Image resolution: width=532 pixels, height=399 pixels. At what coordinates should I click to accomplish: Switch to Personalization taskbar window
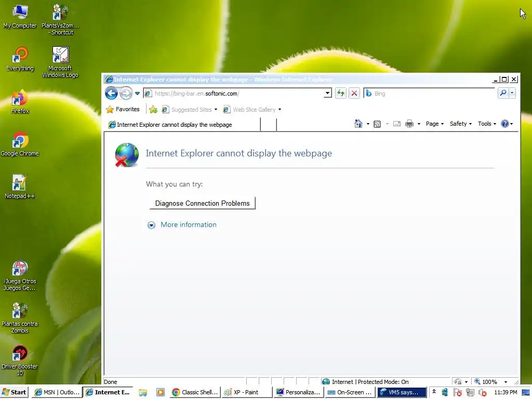tap(298, 392)
